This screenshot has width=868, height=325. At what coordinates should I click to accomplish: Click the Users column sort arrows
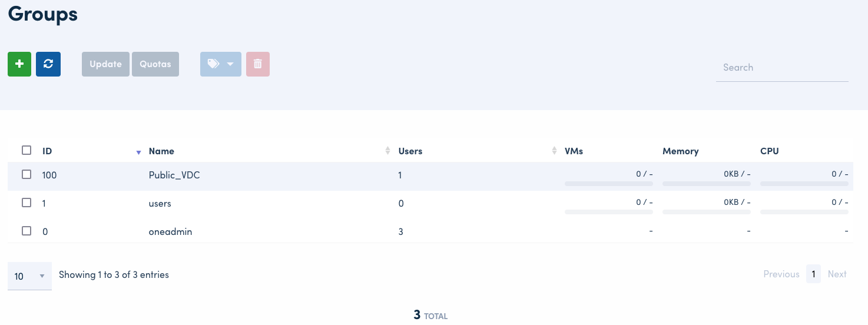pos(554,151)
